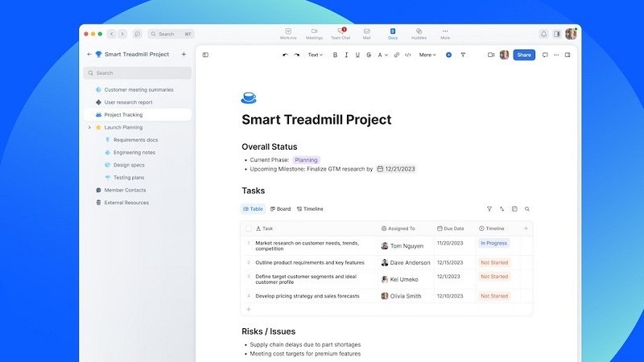Image resolution: width=644 pixels, height=362 pixels.
Task: Open Workvivo from top navigation
Action: tap(288, 34)
